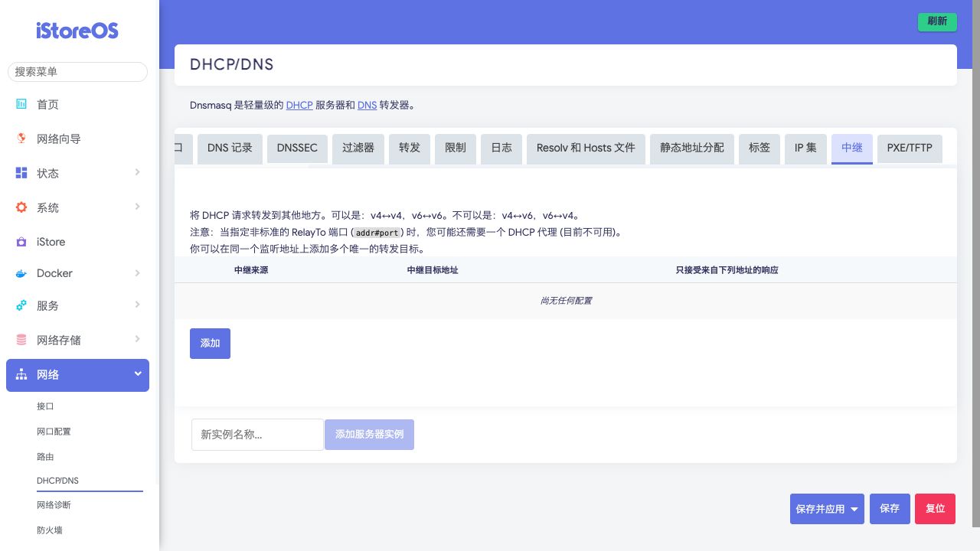Follow the DHCP link in description
The image size is (980, 551).
299,105
